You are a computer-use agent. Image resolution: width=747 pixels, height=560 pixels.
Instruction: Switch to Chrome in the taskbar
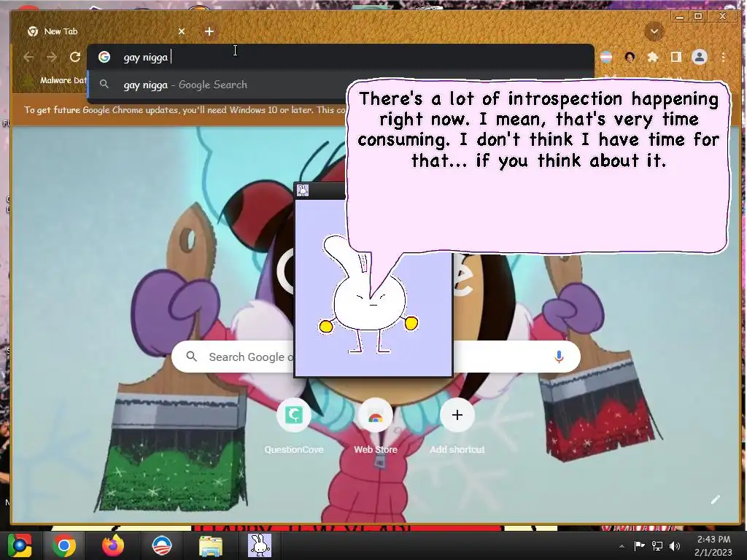click(x=64, y=545)
